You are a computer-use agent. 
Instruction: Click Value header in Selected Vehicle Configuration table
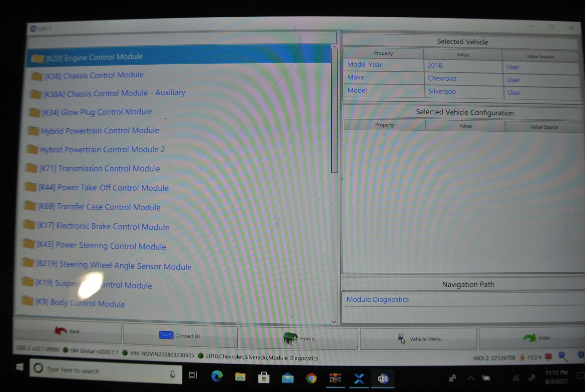465,126
